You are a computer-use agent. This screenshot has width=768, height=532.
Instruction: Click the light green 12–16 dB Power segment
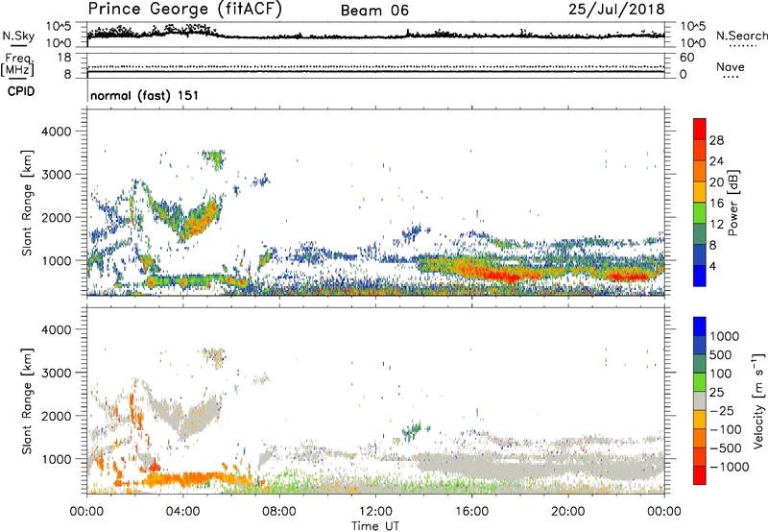point(700,213)
